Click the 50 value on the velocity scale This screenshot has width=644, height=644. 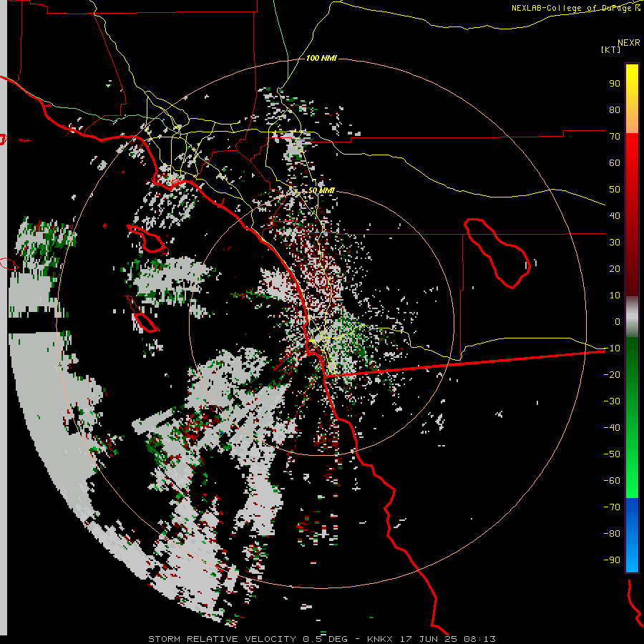coord(615,190)
